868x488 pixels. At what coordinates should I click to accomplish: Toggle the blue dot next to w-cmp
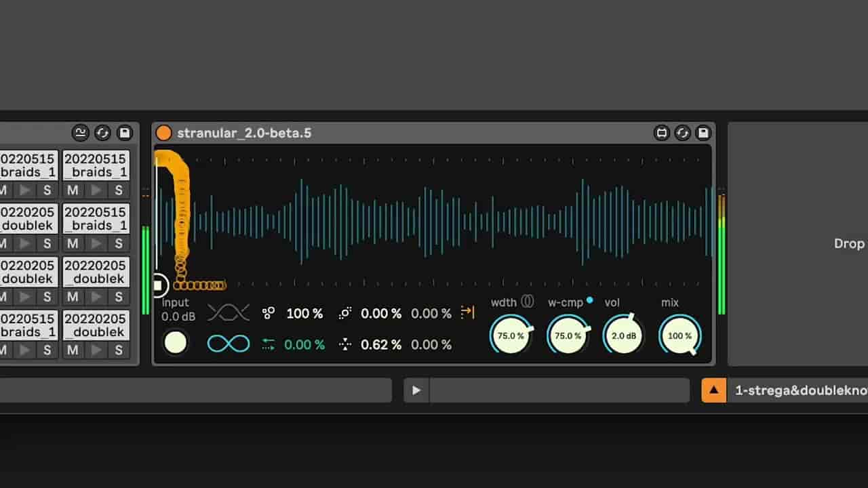[x=589, y=300]
